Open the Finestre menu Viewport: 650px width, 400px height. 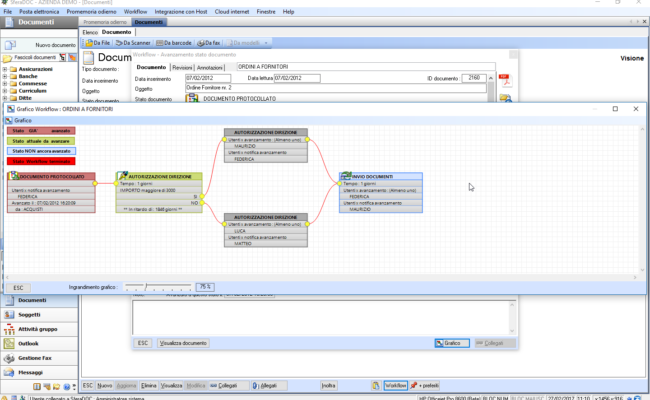(266, 12)
